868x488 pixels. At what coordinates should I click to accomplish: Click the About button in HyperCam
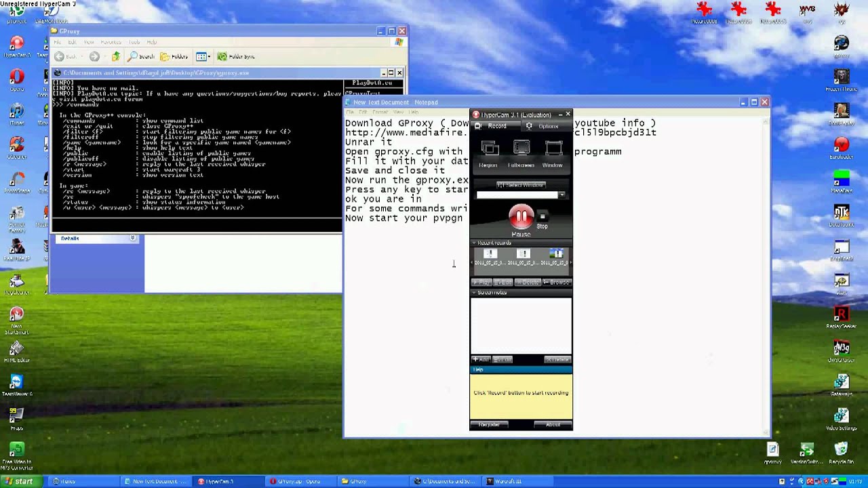click(x=553, y=425)
